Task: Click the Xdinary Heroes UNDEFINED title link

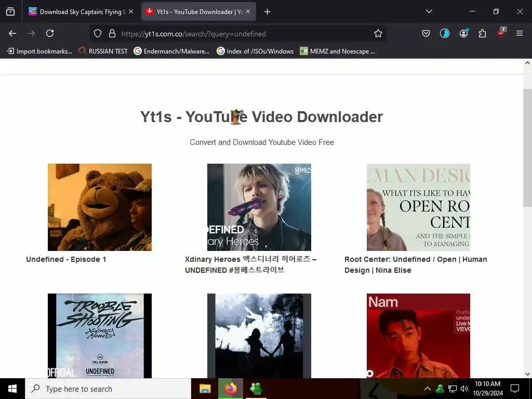Action: [x=250, y=264]
